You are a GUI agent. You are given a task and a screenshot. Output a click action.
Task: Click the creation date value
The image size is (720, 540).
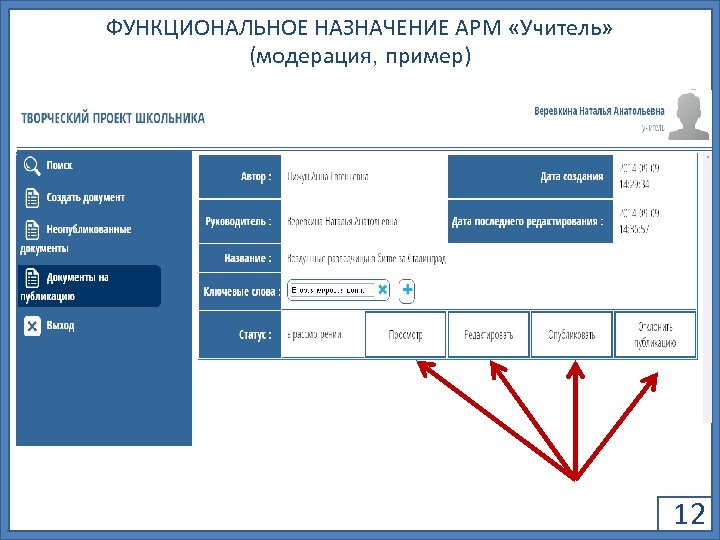coord(639,176)
